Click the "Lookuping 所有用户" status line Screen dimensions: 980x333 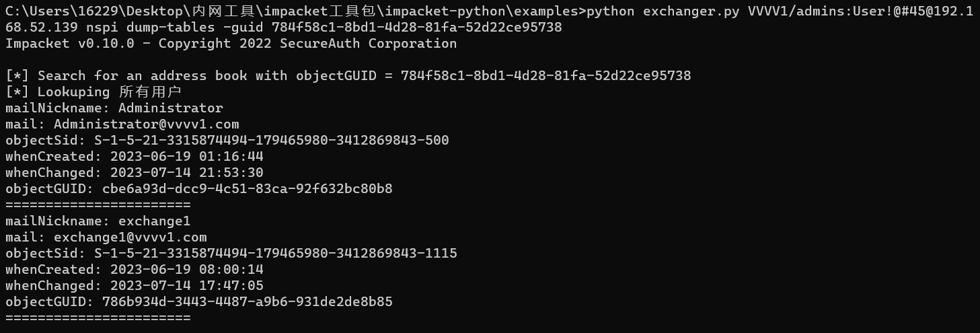click(x=93, y=92)
